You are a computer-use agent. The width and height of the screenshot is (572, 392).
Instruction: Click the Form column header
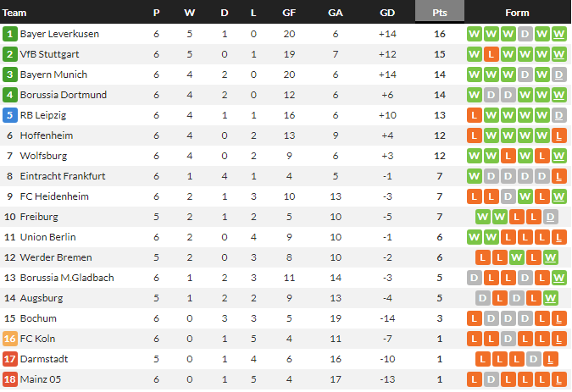[x=517, y=13]
